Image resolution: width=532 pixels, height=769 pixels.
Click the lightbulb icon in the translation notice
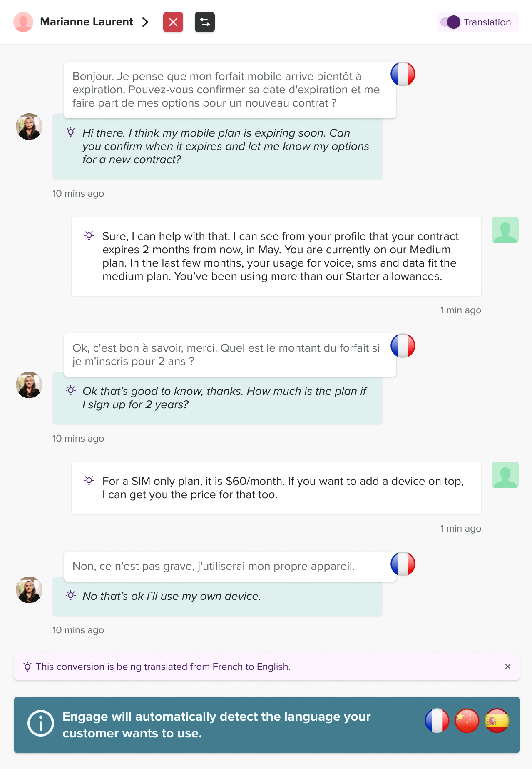point(27,667)
